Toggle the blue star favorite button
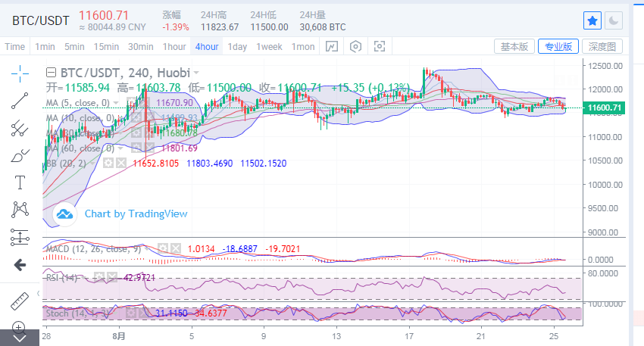 pyautogui.click(x=592, y=20)
